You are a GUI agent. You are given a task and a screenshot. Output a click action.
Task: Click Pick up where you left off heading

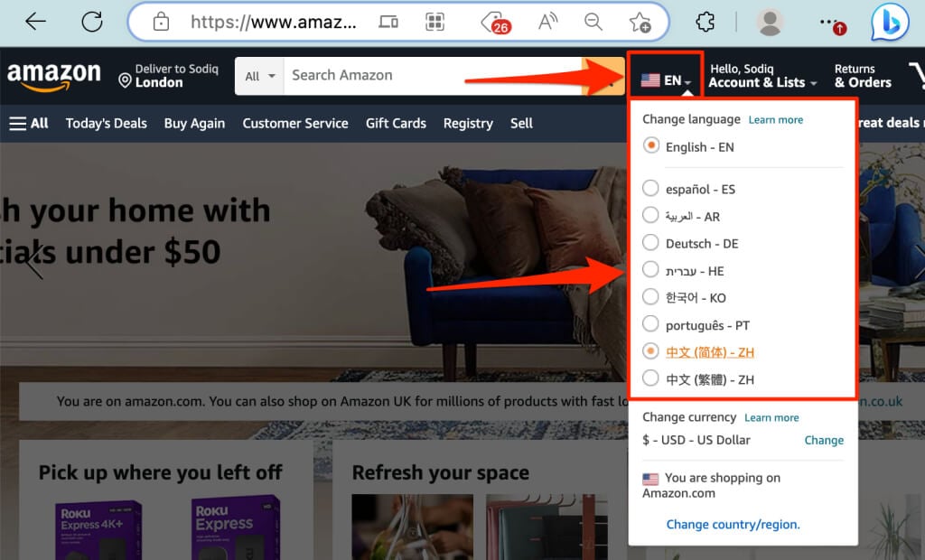point(161,472)
